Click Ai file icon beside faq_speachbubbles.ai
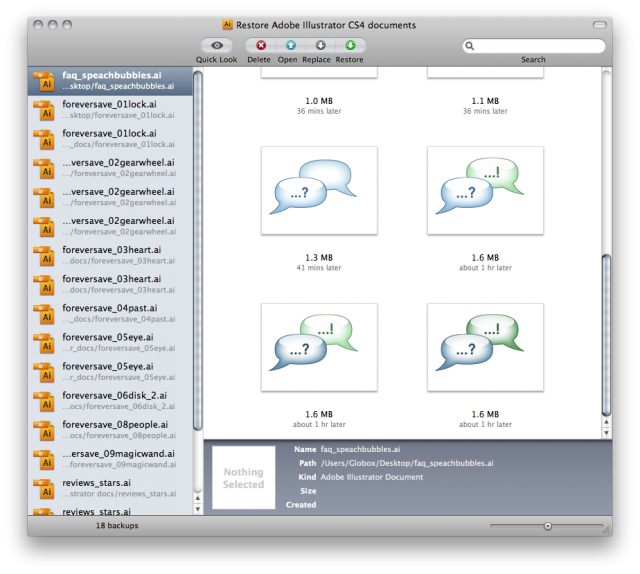Screen dimensions: 640x574 [44, 81]
